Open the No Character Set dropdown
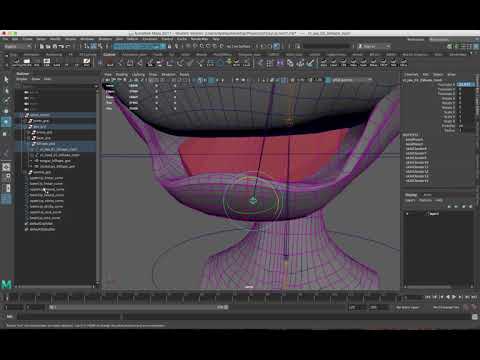The width and height of the screenshot is (480, 360). [x=446, y=307]
